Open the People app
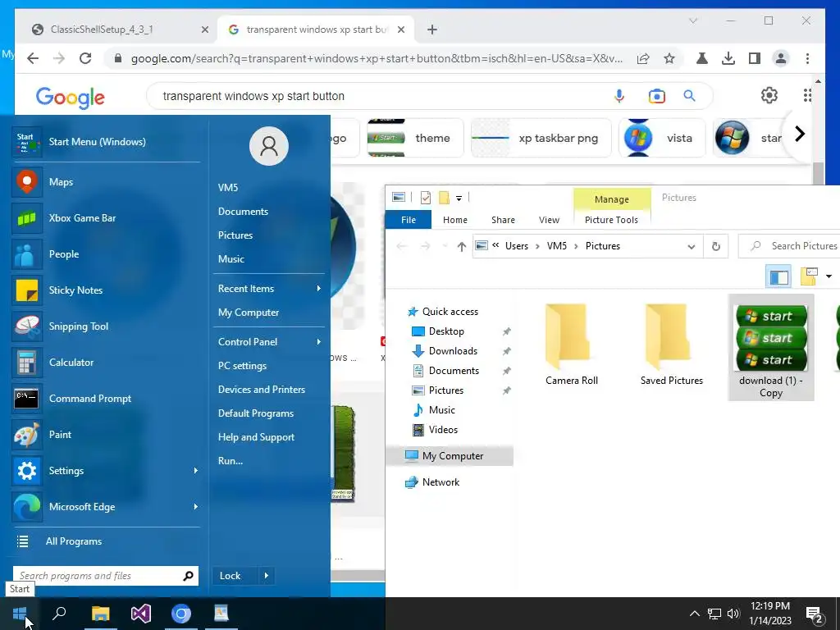 click(106, 254)
